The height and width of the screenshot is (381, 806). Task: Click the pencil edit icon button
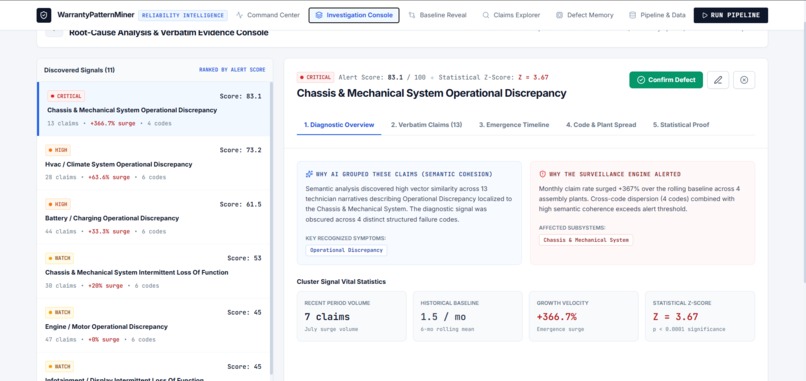click(718, 80)
